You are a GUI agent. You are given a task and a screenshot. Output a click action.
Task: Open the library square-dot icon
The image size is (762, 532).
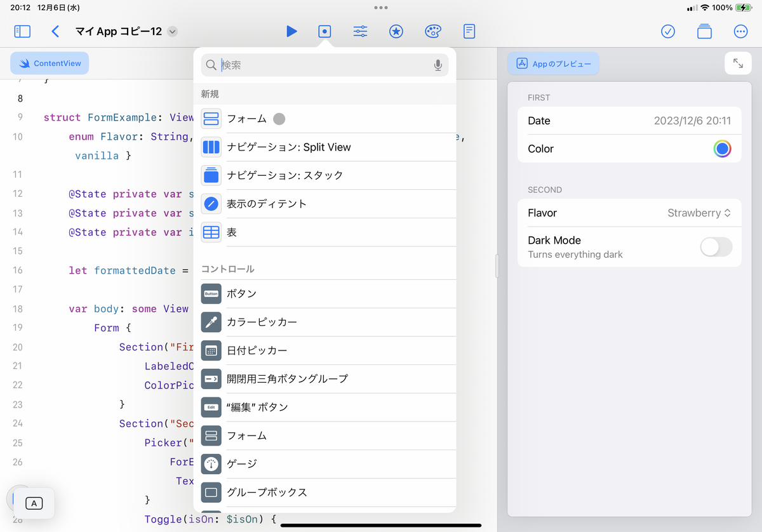[x=324, y=31]
